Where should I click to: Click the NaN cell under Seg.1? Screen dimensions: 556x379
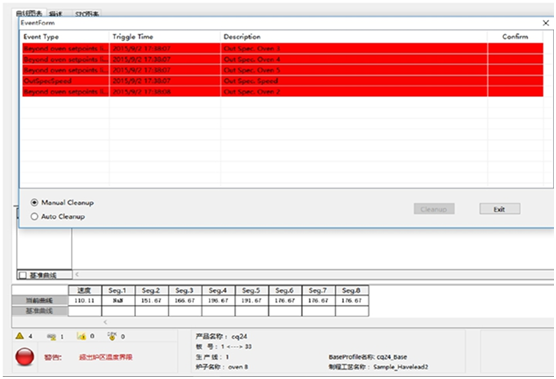[x=118, y=300]
